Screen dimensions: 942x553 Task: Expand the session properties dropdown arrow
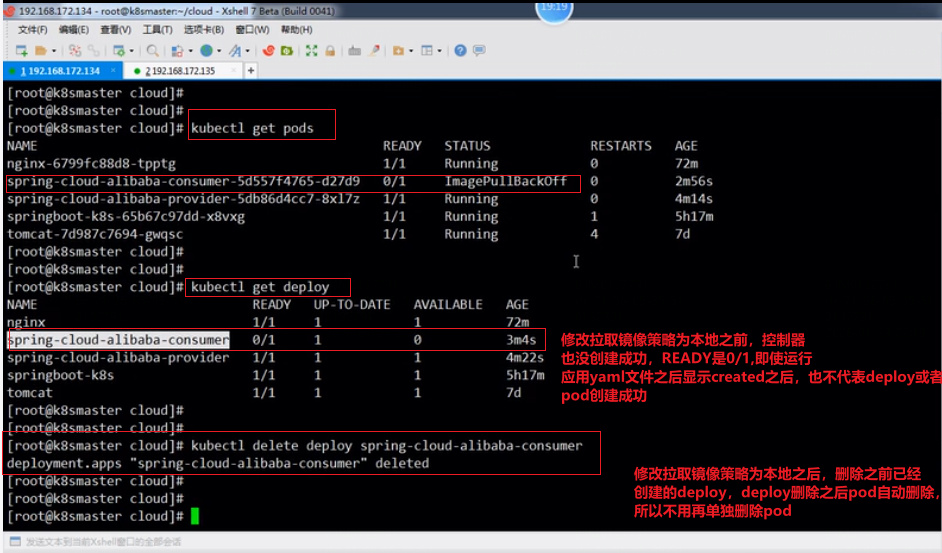[132, 51]
